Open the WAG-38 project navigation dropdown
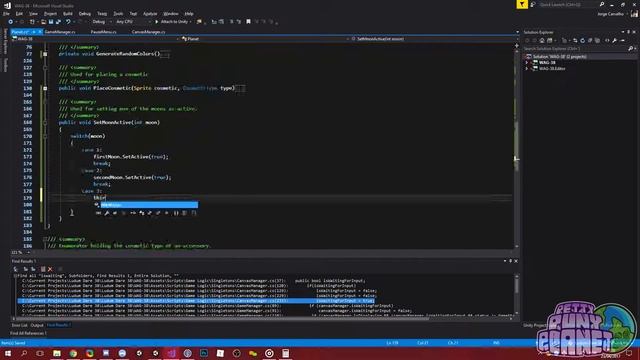640x360 pixels. [96, 39]
